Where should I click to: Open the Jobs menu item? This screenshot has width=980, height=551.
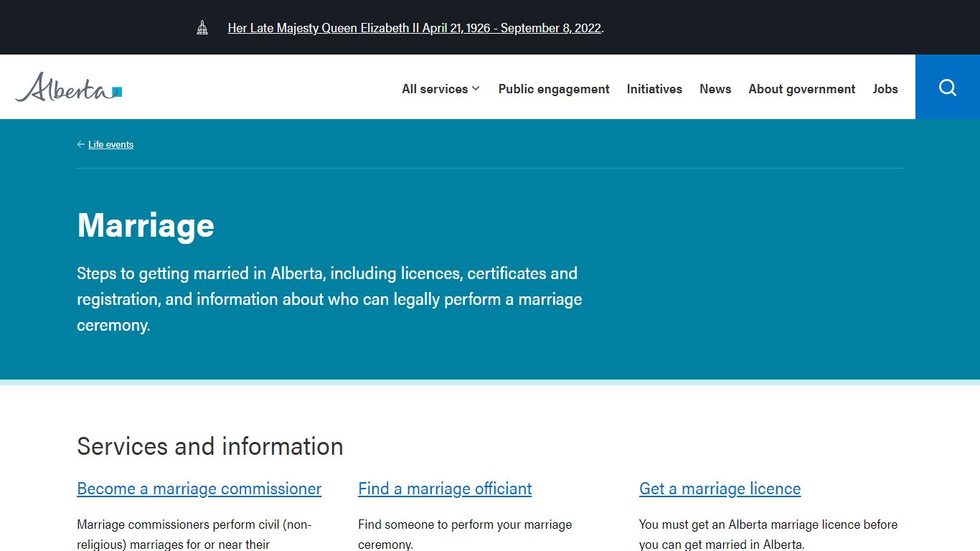click(885, 89)
